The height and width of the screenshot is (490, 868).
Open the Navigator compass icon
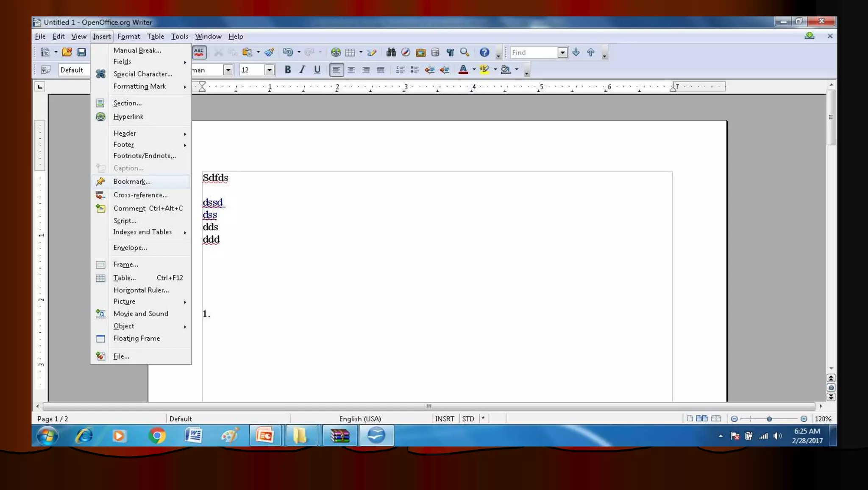[406, 52]
